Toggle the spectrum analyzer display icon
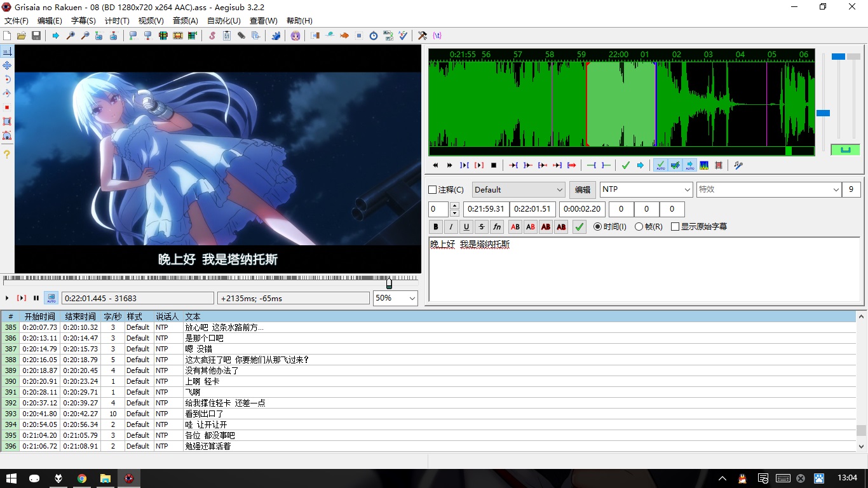The height and width of the screenshot is (488, 868). tap(704, 165)
